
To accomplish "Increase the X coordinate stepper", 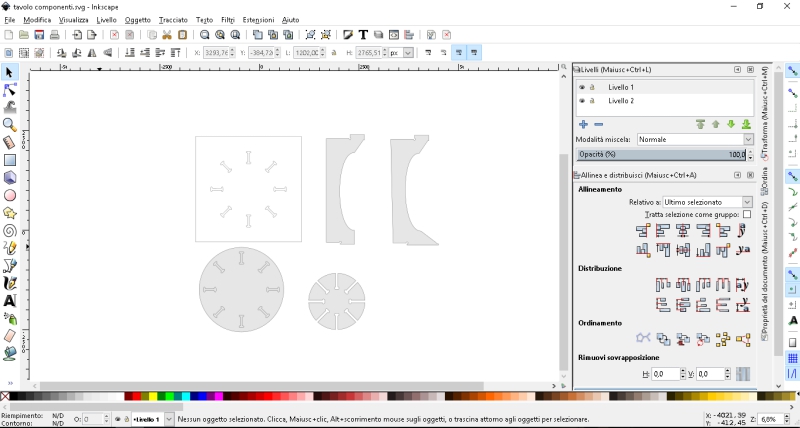I will pos(232,50).
